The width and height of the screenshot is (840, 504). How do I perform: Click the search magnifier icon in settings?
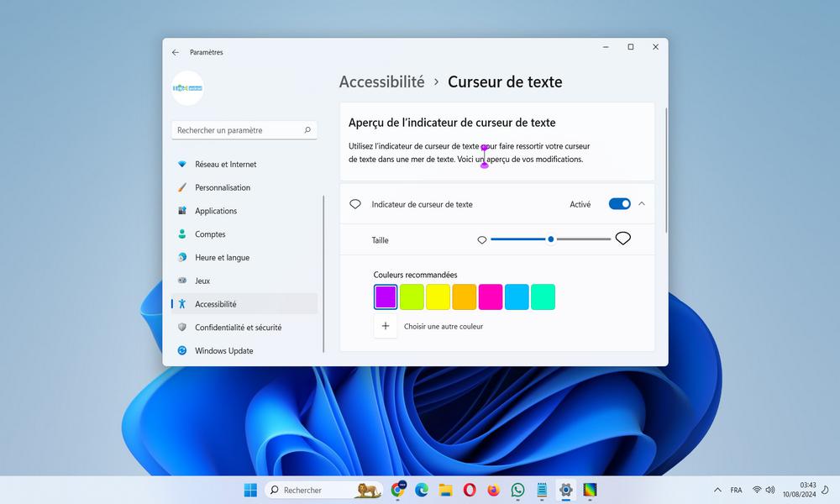307,130
